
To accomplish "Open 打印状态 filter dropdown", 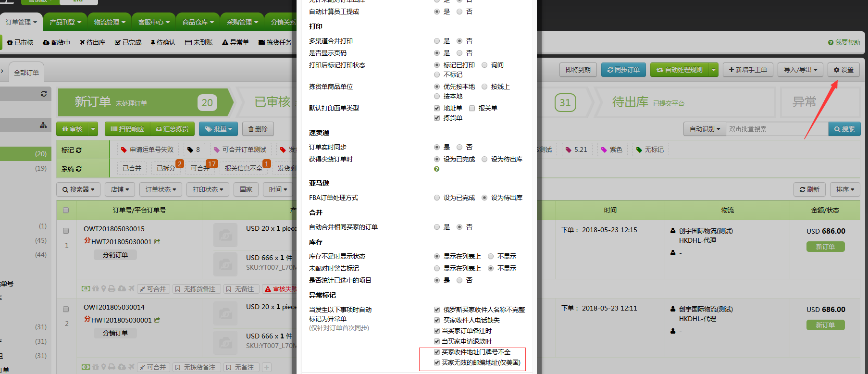I will tap(208, 189).
